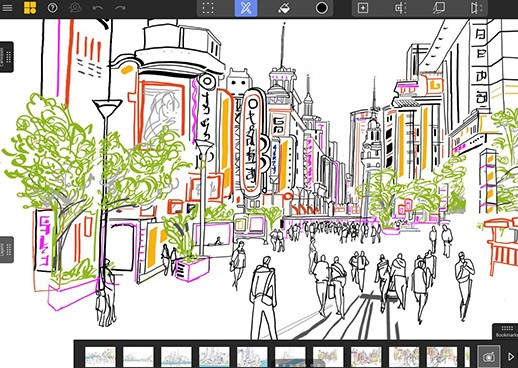Jump to the fifth bookmark thumbnail
This screenshot has height=368, width=518.
[252, 357]
